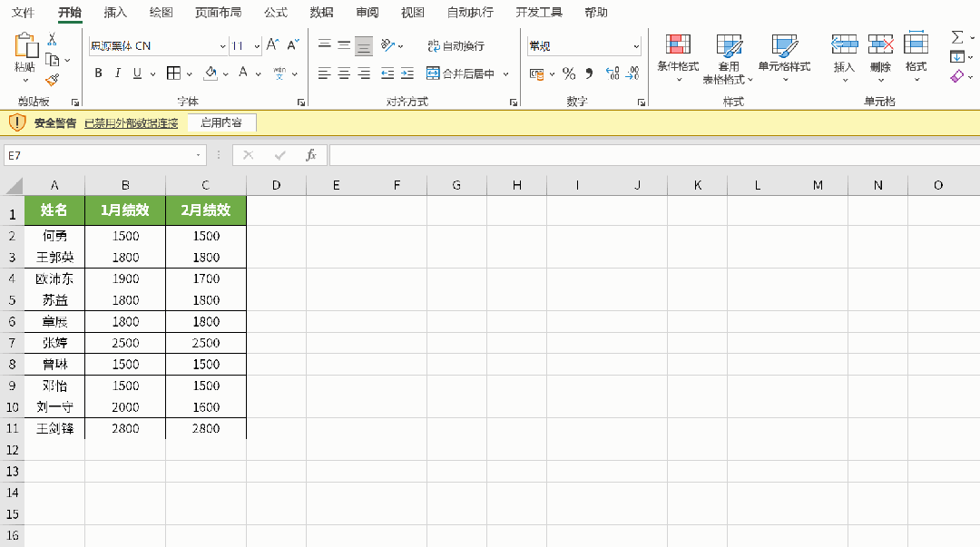The height and width of the screenshot is (547, 980).
Task: Align text to top of cell
Action: click(324, 45)
